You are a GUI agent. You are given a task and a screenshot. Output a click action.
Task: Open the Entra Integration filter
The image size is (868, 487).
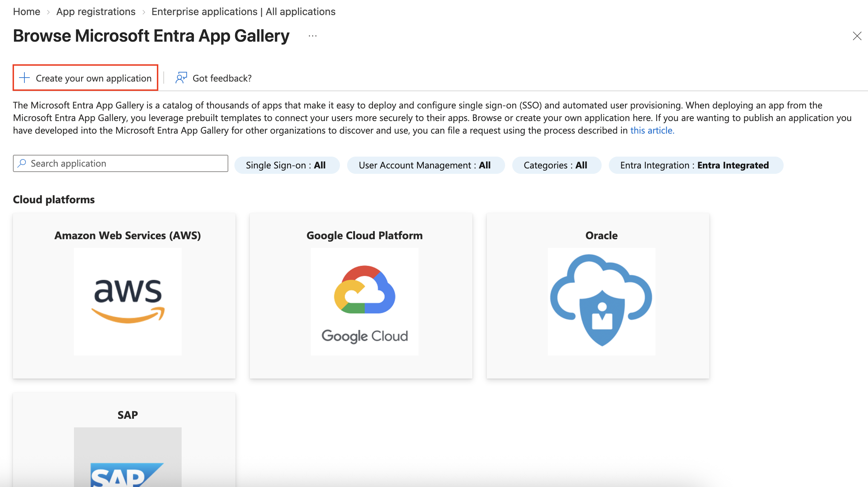696,165
